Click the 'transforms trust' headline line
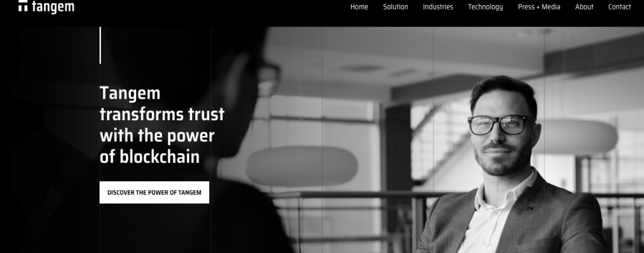Image resolution: width=644 pixels, height=253 pixels. click(162, 114)
